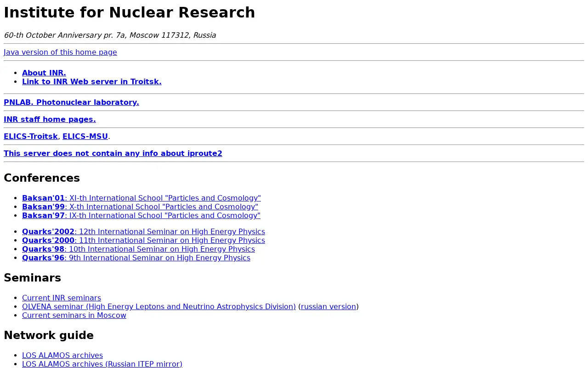
Task: Open Quarks'98 10th International Seminar link
Action: click(138, 249)
